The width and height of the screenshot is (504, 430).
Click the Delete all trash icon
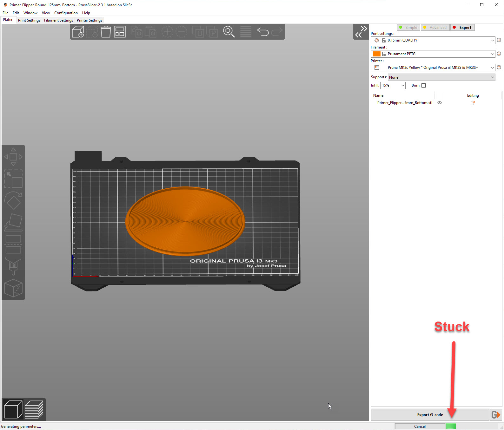coord(106,32)
